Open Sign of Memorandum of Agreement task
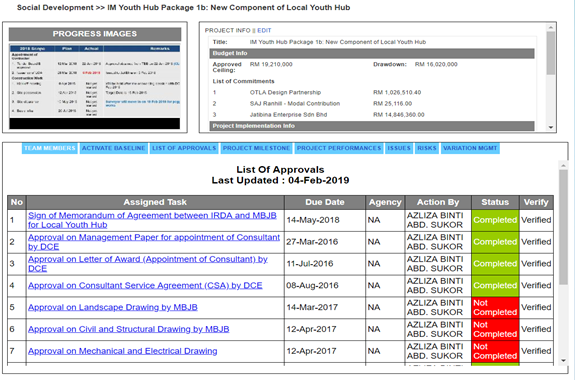Screen dimensions: 575x380 [152, 220]
